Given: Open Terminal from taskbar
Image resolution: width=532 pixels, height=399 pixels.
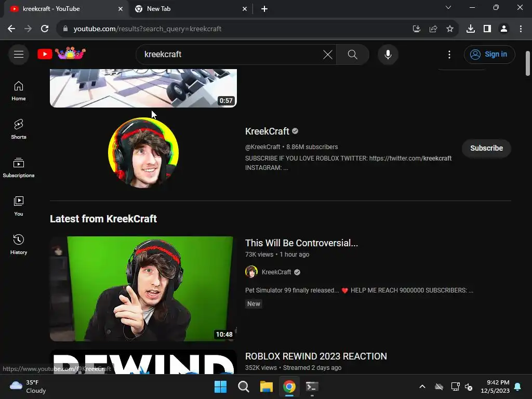Looking at the screenshot, I should point(312,387).
